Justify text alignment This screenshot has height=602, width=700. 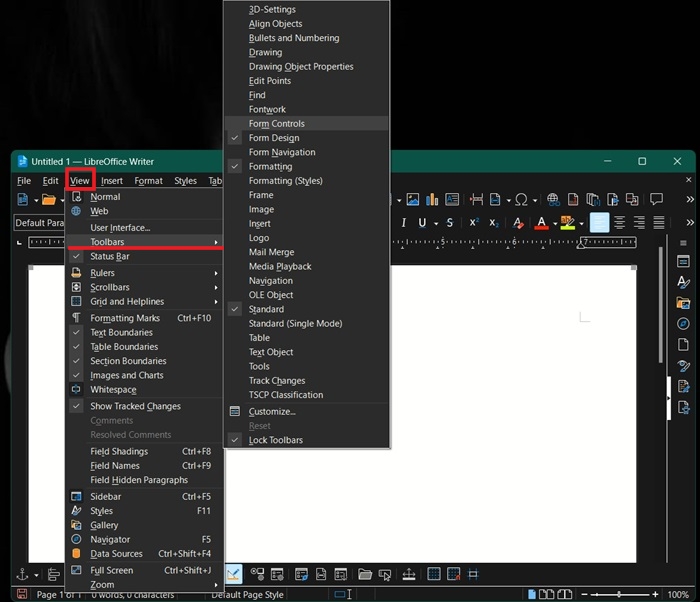[x=658, y=222]
